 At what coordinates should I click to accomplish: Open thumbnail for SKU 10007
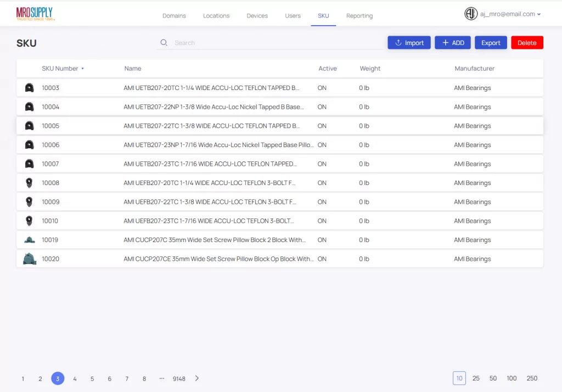tap(30, 164)
